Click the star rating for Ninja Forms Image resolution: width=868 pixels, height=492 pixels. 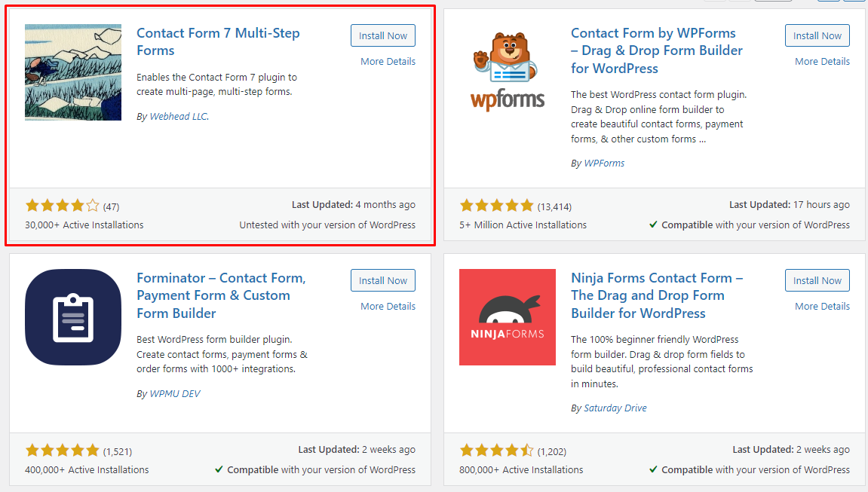[x=496, y=451]
